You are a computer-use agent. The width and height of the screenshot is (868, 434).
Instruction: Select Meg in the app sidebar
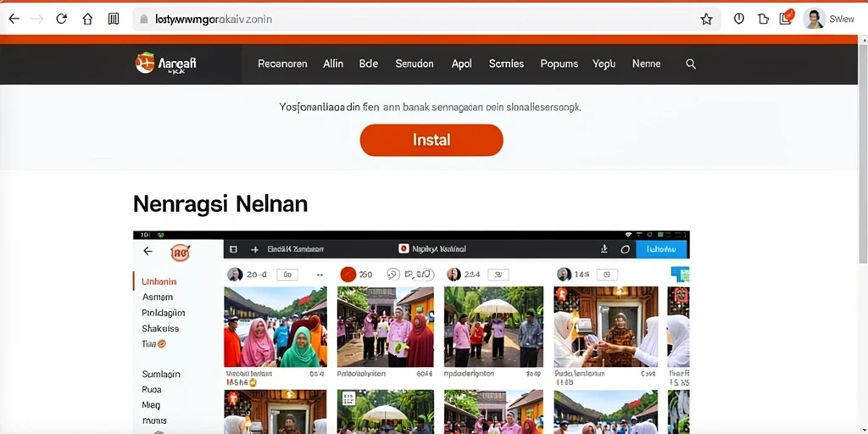151,404
